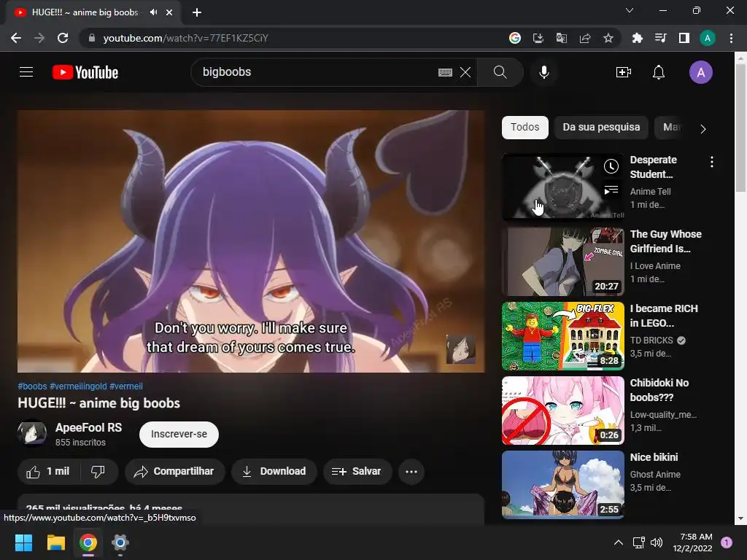Open options menu for Desperate Student video
This screenshot has width=747, height=560.
click(x=712, y=162)
